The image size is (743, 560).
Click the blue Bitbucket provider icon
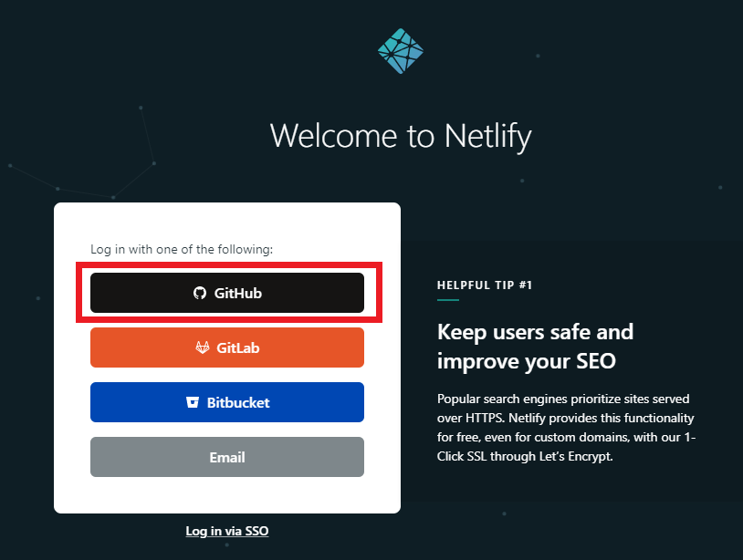193,402
